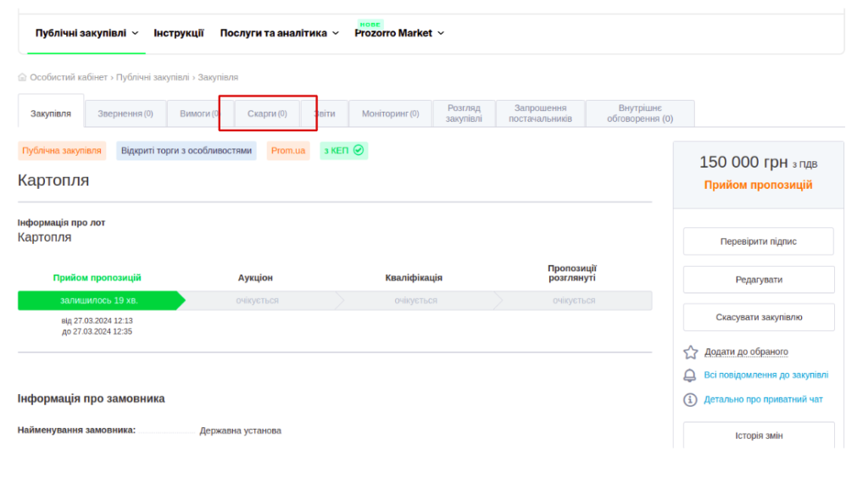This screenshot has height=494, width=868.
Task: Click the star icon for favorites
Action: pyautogui.click(x=690, y=352)
